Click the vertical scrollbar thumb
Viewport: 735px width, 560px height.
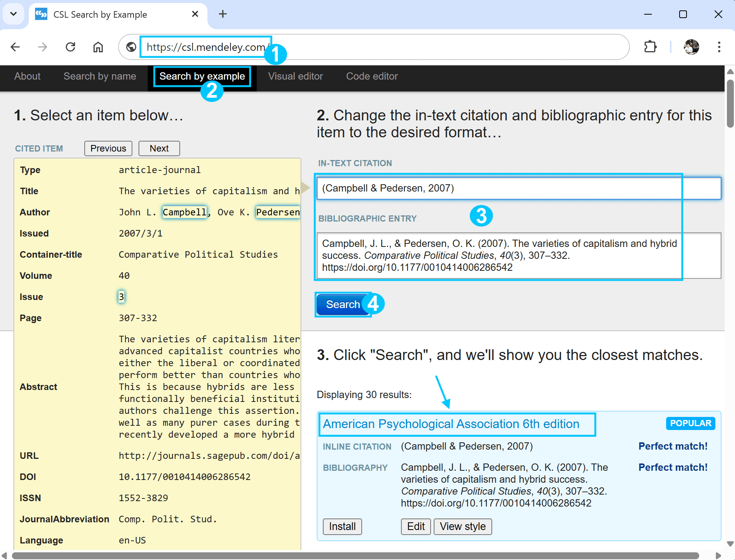[730, 103]
